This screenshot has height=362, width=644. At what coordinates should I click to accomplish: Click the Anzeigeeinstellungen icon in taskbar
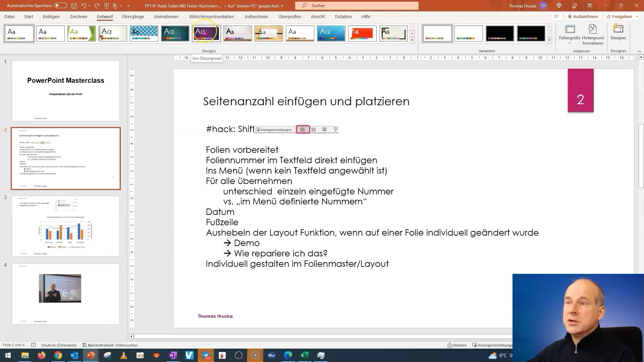coord(473,345)
